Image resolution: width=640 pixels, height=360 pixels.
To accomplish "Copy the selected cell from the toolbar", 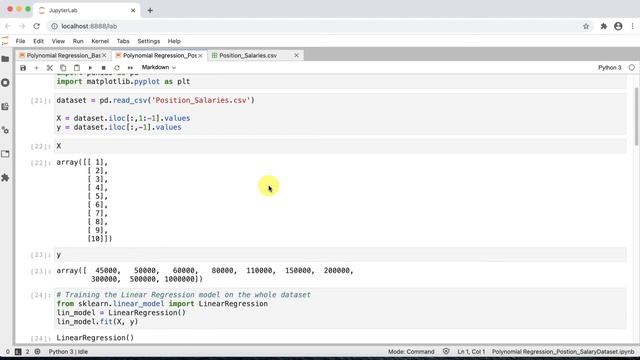I will (63, 68).
